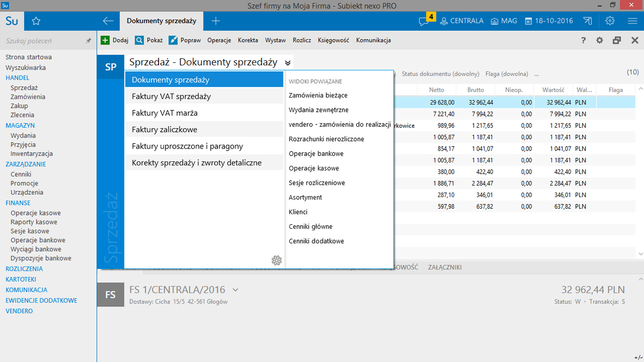Detach window with the restore icon
644x362 pixels.
617,41
